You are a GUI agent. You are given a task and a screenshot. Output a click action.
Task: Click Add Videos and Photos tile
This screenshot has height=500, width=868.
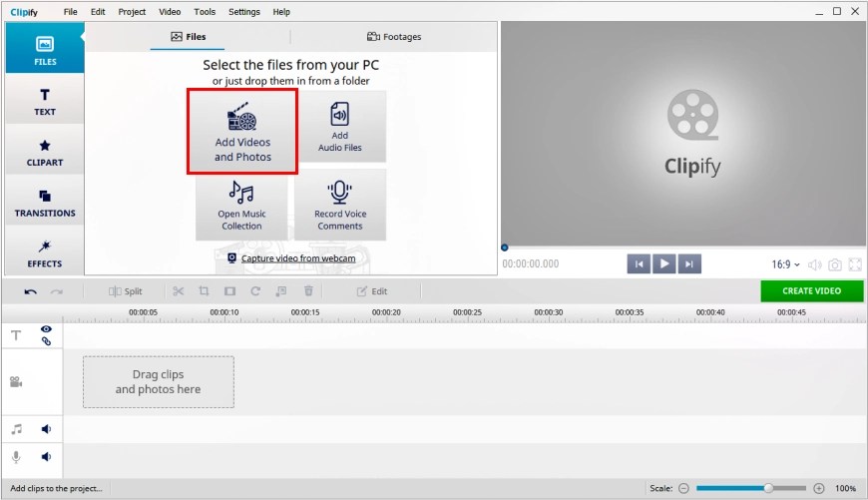click(x=242, y=131)
